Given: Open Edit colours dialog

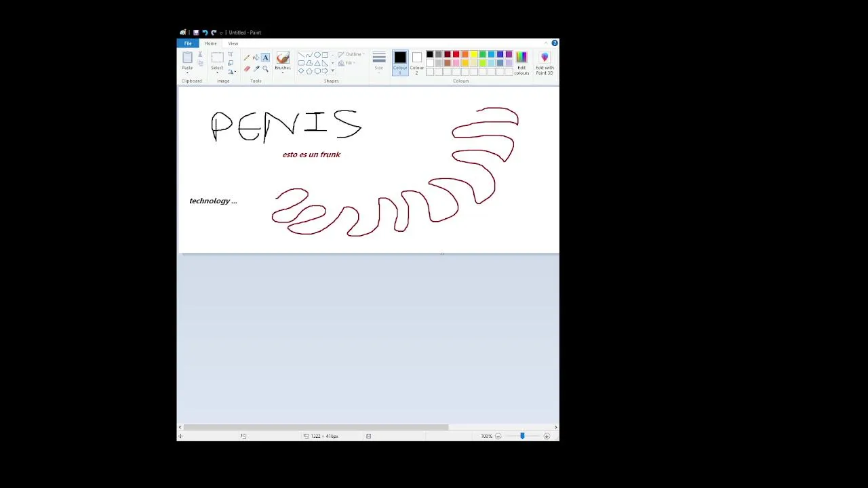Looking at the screenshot, I should [521, 62].
